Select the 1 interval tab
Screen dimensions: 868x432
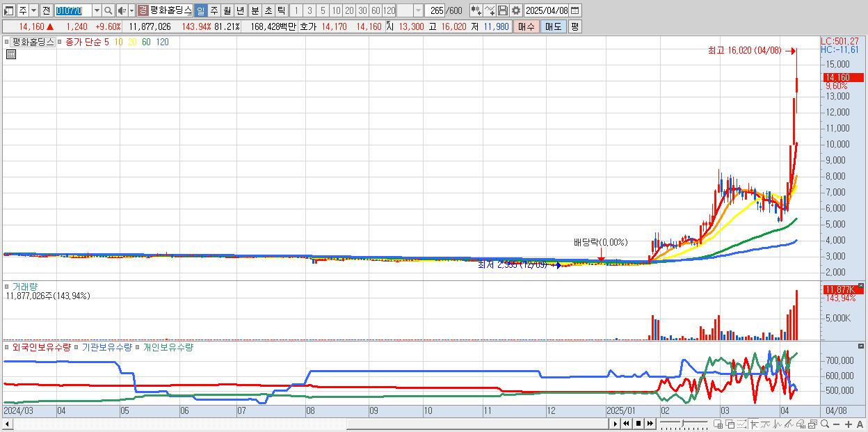coord(296,10)
